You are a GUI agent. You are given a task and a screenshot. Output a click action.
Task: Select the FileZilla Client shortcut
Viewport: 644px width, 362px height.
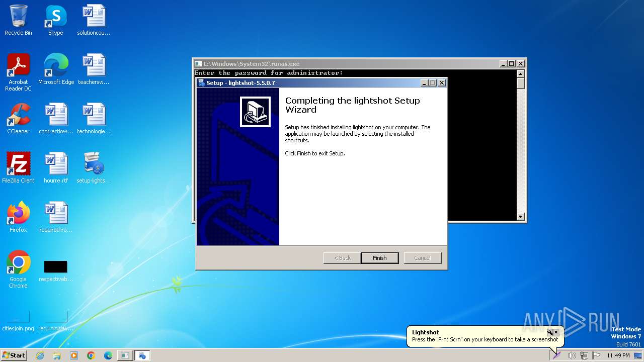click(x=18, y=168)
